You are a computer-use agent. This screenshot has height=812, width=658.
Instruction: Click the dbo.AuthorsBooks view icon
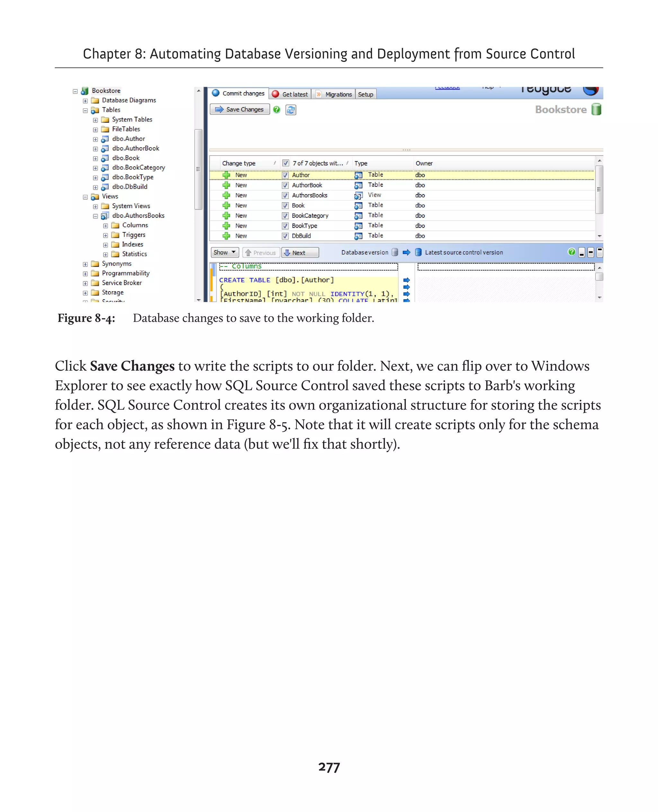(105, 216)
